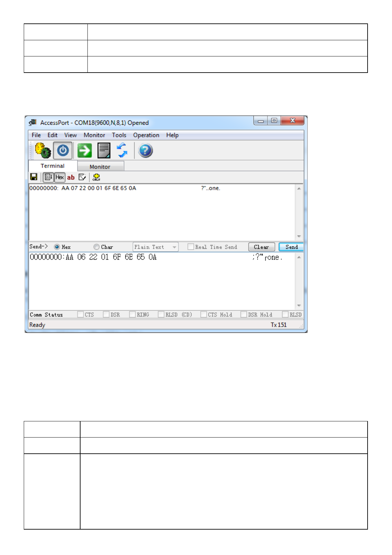Click the Send button
This screenshot has width=392, height=555.
[x=291, y=247]
